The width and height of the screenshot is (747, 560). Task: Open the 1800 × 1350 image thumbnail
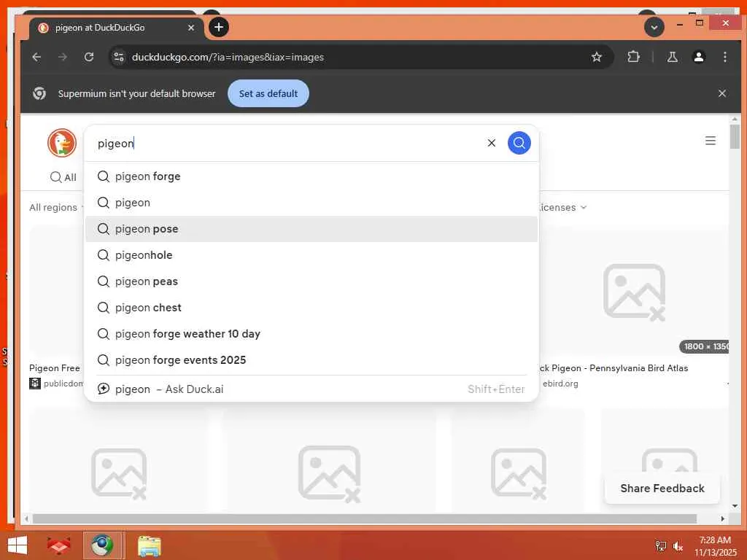pos(634,290)
